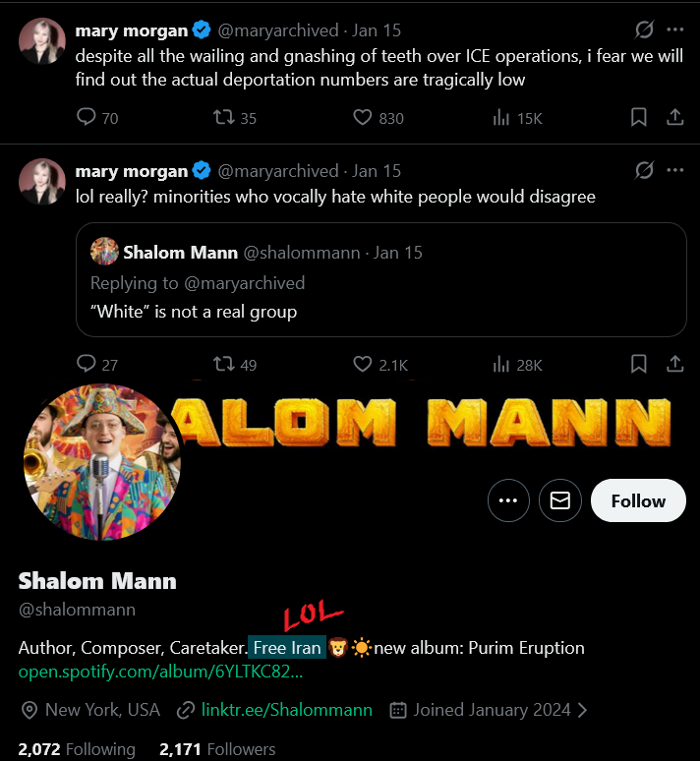Reply to the tweet with 27 replies

[97, 364]
